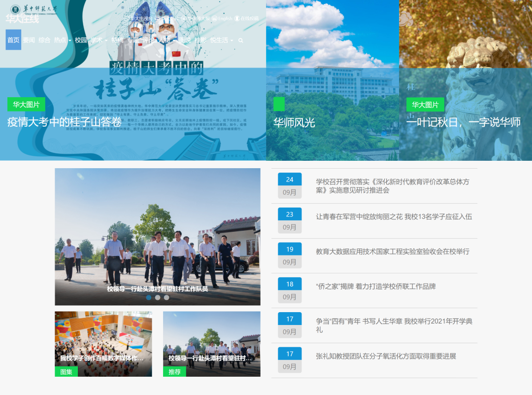Open the 桂影 nav item
The image size is (532, 395).
(200, 40)
